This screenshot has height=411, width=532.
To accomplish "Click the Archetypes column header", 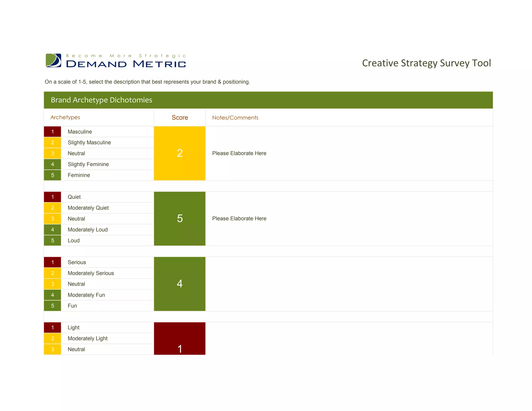I will (x=65, y=117).
